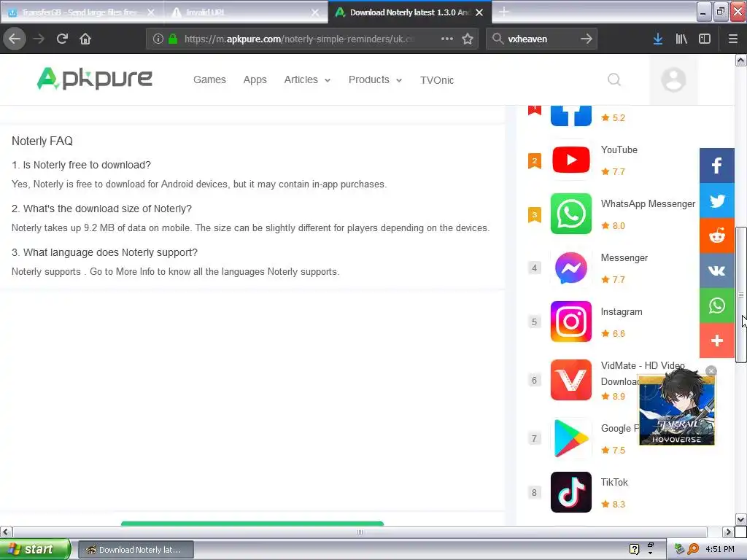Close the Download Noterly tab
The width and height of the screenshot is (747, 560).
(479, 12)
